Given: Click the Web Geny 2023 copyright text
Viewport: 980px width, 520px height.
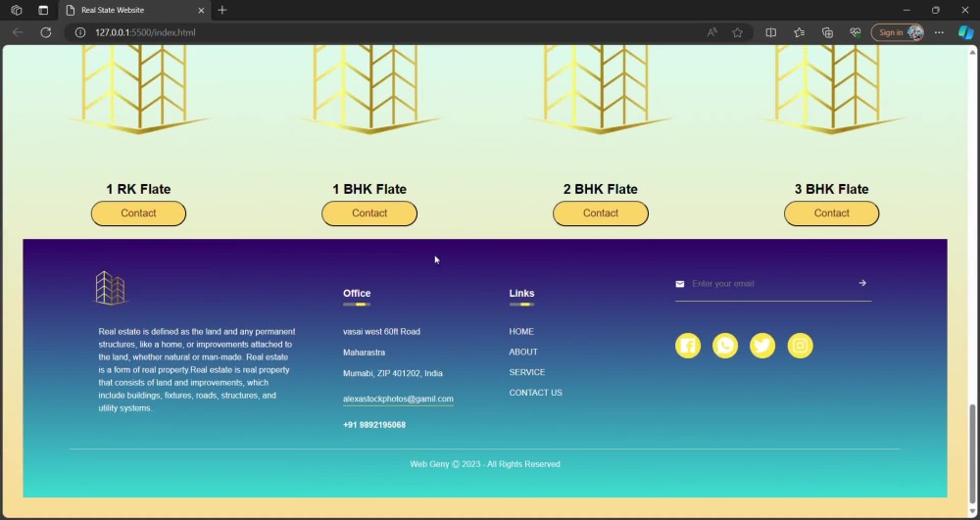Looking at the screenshot, I should [485, 464].
